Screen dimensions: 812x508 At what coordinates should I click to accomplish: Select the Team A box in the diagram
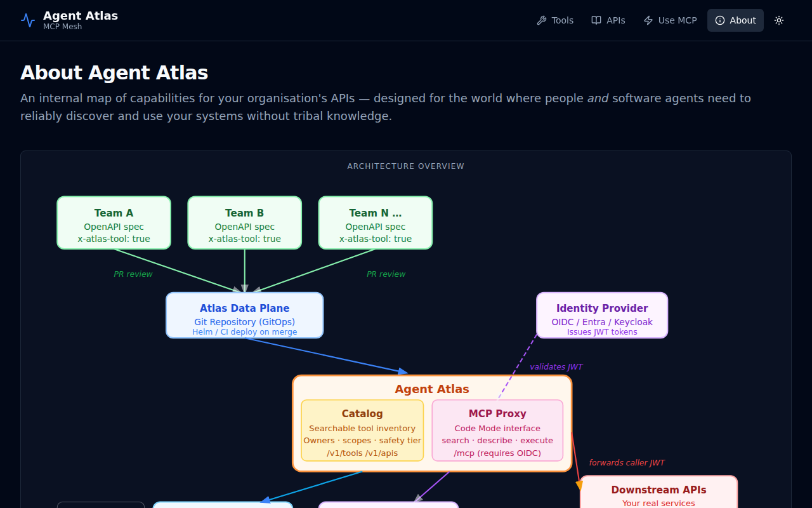[x=114, y=222]
